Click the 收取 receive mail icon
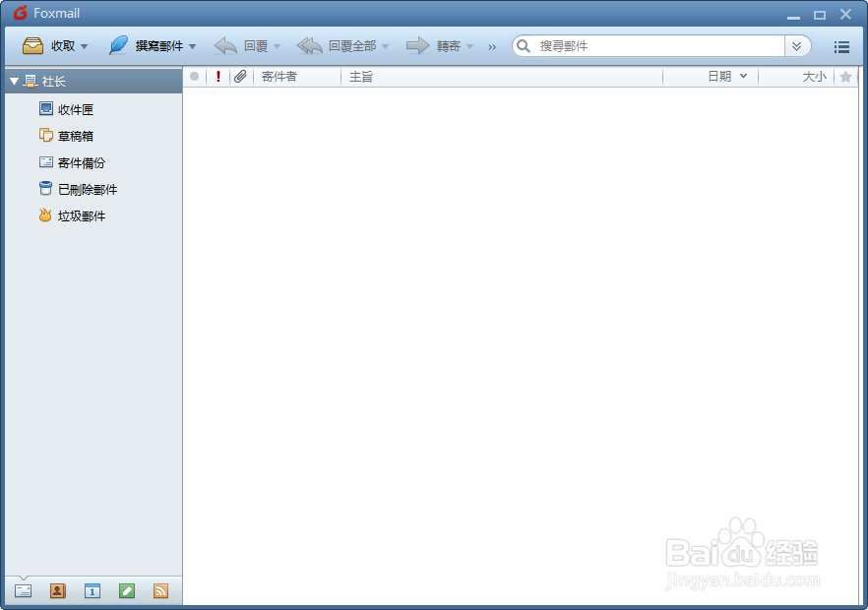This screenshot has height=610, width=868. [x=32, y=46]
